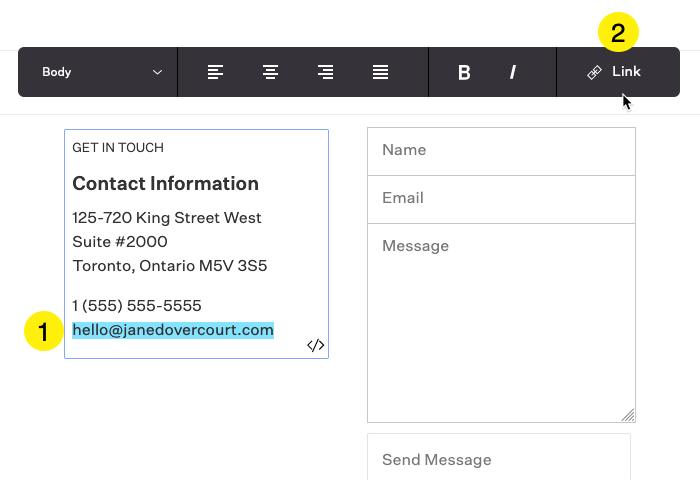The image size is (700, 480).
Task: Open the code editor icon in text block
Action: (x=316, y=345)
